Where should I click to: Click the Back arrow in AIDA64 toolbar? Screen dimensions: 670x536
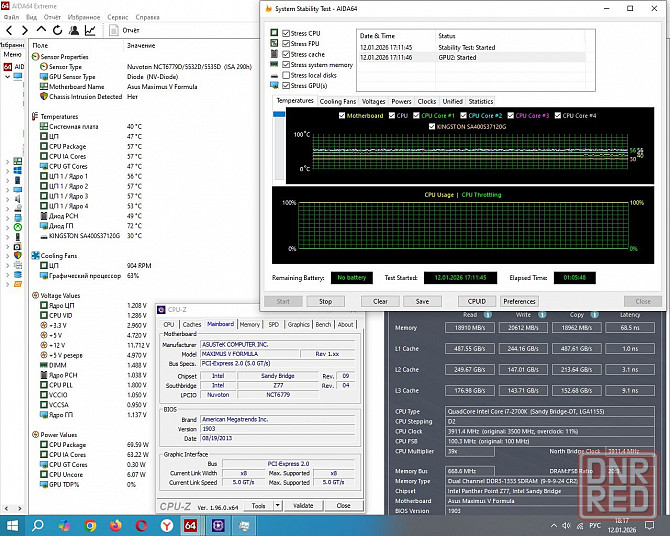(10, 31)
